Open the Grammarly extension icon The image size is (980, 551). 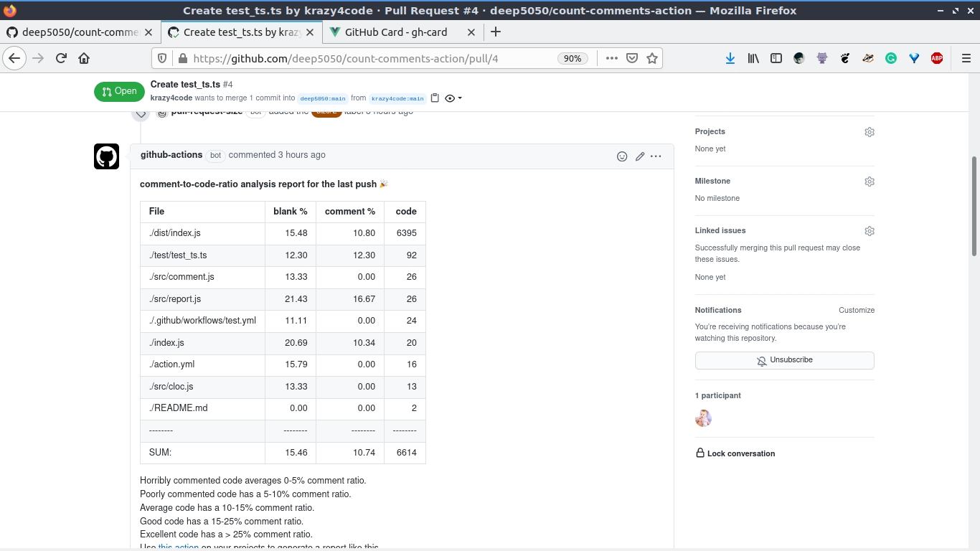pyautogui.click(x=891, y=59)
